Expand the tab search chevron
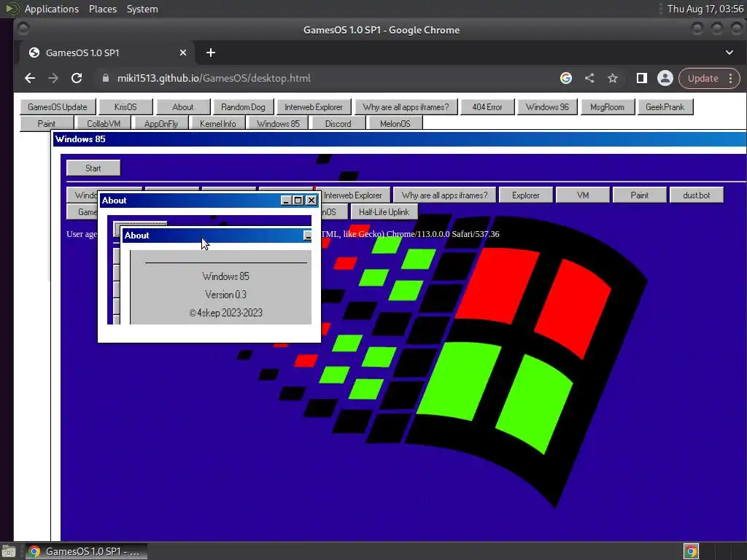This screenshot has height=560, width=747. (729, 52)
